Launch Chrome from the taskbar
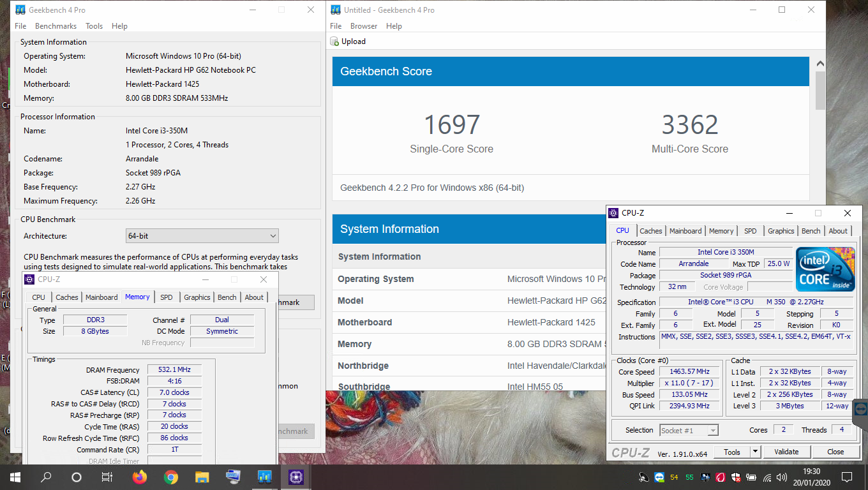 click(x=170, y=477)
